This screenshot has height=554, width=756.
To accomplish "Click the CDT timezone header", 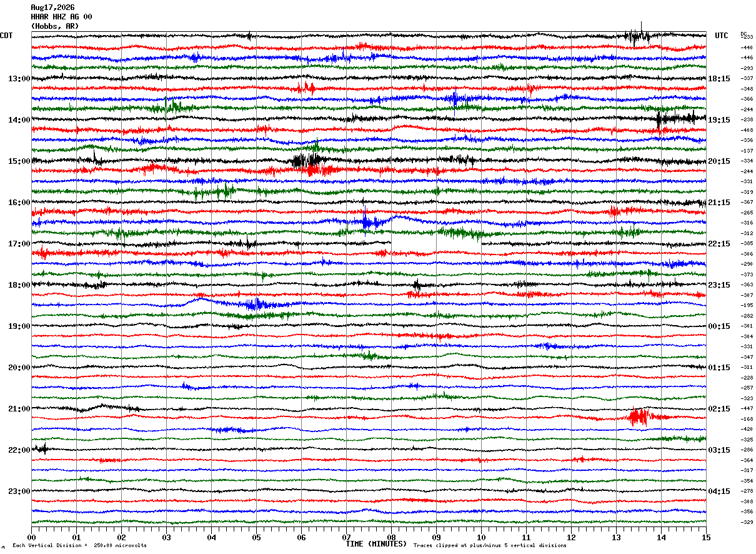I will (x=6, y=36).
